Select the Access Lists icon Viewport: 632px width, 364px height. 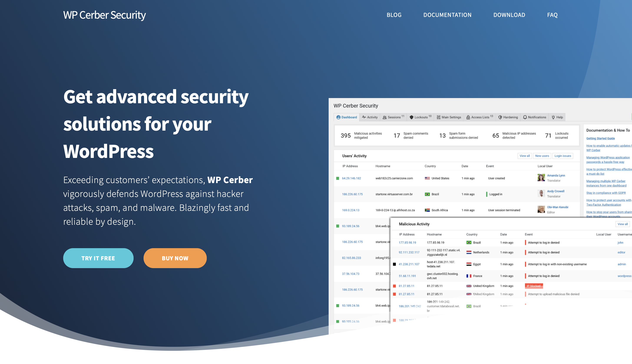click(468, 117)
